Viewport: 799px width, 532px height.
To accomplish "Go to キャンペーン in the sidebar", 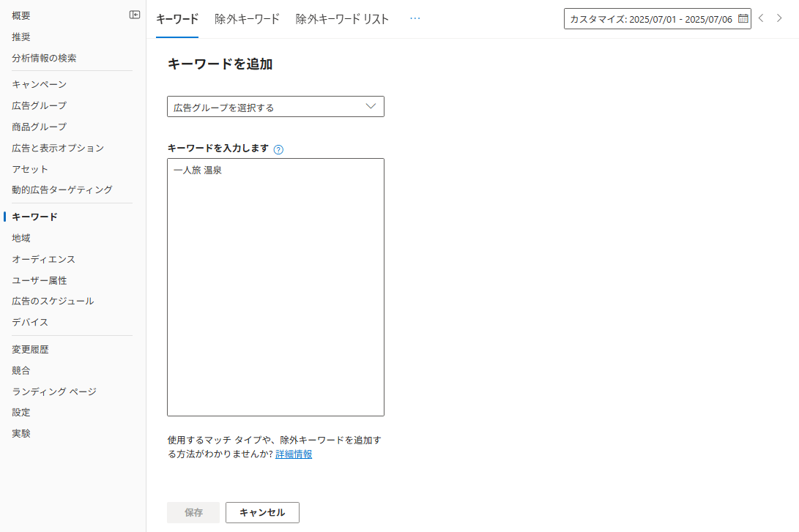I will [x=40, y=84].
